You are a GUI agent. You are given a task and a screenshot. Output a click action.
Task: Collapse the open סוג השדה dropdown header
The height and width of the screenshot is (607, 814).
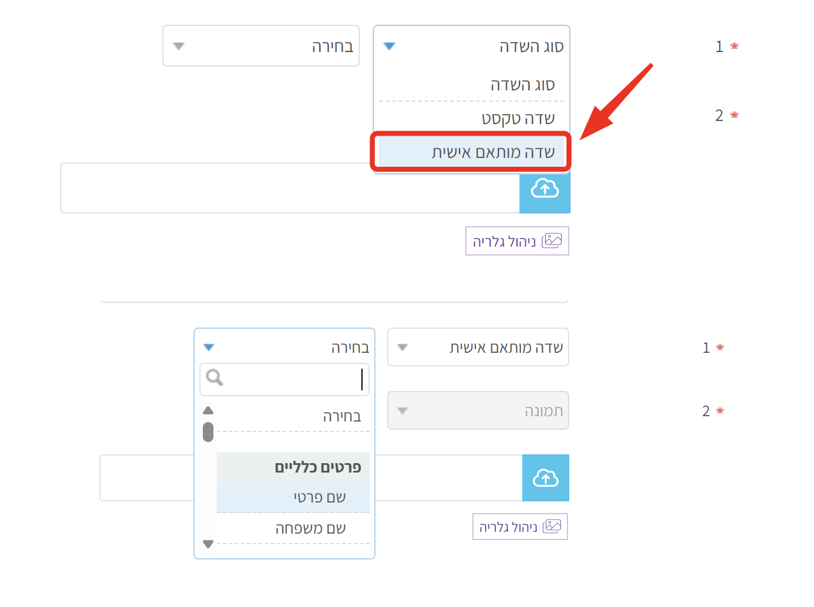coord(471,46)
